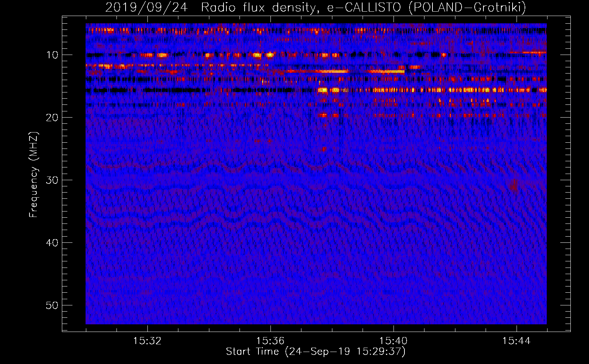Click the frequency tick label '50'
Screen dimensions: 589x364
point(52,305)
